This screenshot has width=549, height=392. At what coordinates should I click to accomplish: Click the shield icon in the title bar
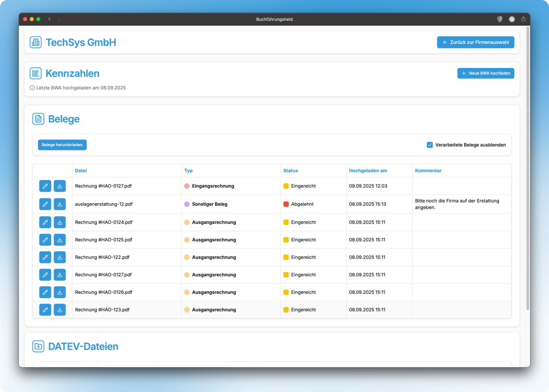pos(500,19)
